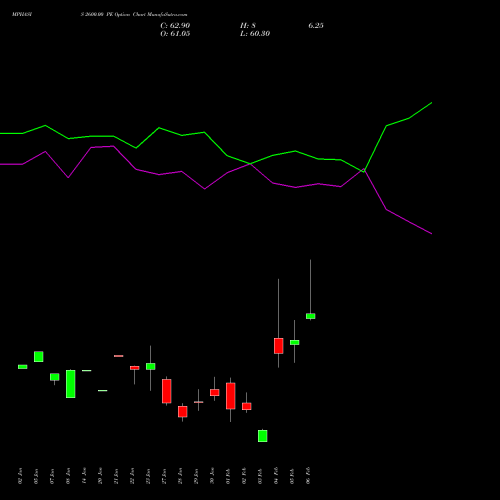The height and width of the screenshot is (500, 500).
Task: Select the green candlestick above 06 Feb
Action: (x=311, y=316)
